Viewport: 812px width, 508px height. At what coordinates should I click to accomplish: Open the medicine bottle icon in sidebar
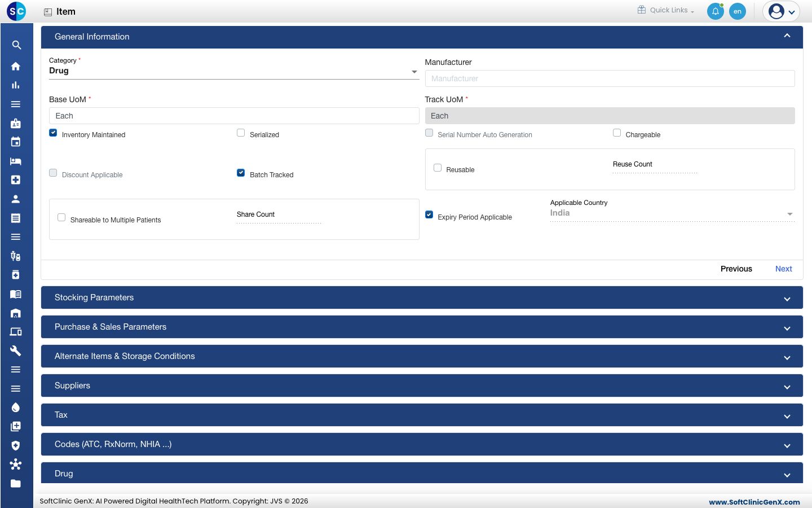[16, 275]
